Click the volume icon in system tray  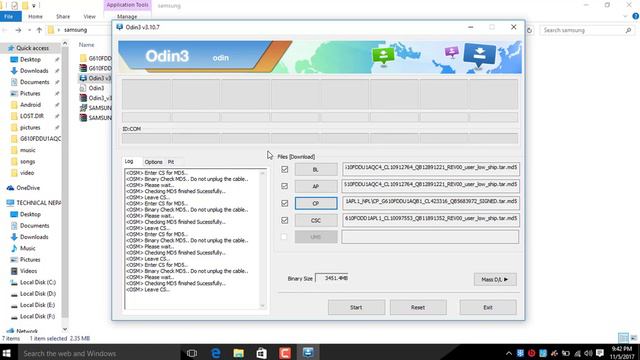coord(588,353)
